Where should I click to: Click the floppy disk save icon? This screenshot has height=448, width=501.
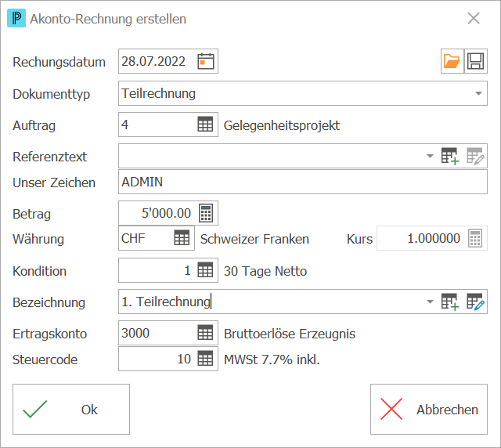[475, 61]
